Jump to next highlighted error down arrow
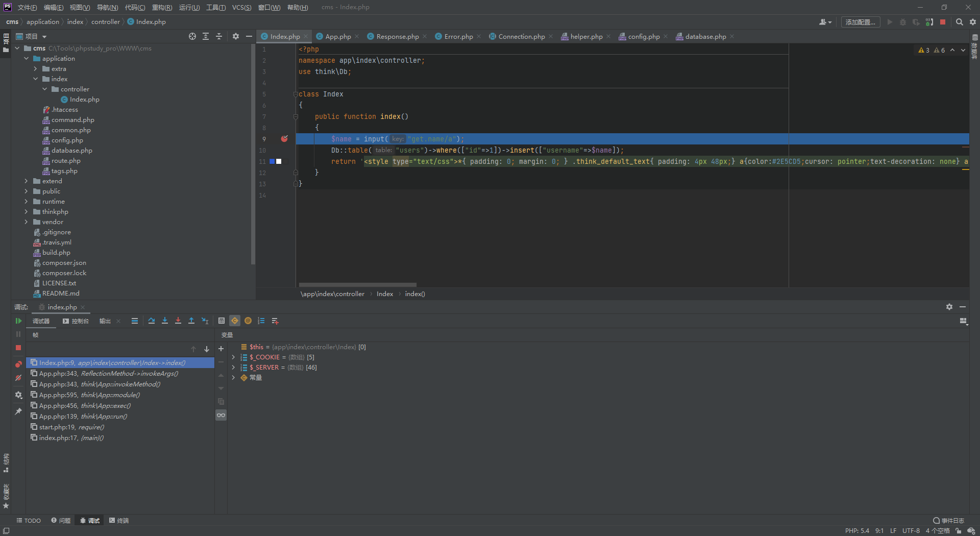Viewport: 980px width, 536px height. click(963, 50)
